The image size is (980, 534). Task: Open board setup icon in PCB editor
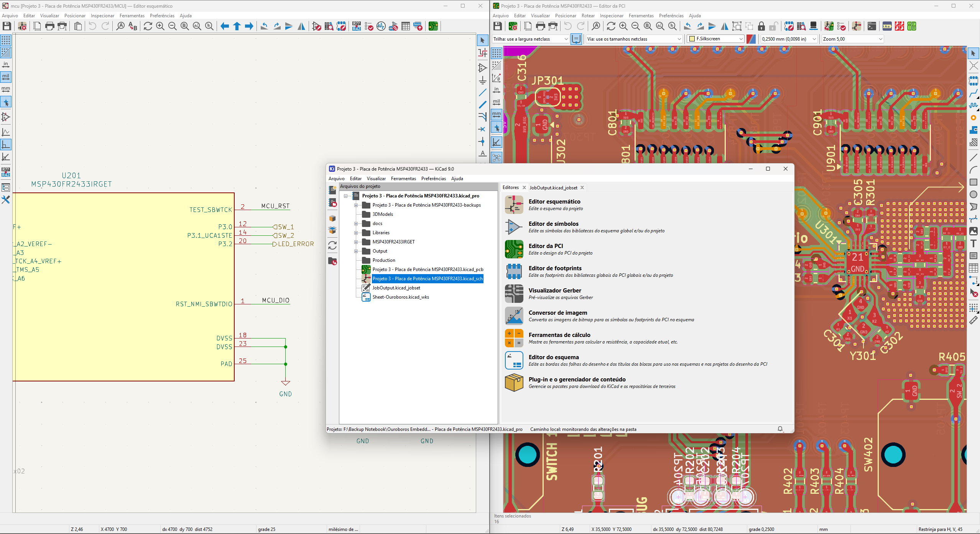513,26
